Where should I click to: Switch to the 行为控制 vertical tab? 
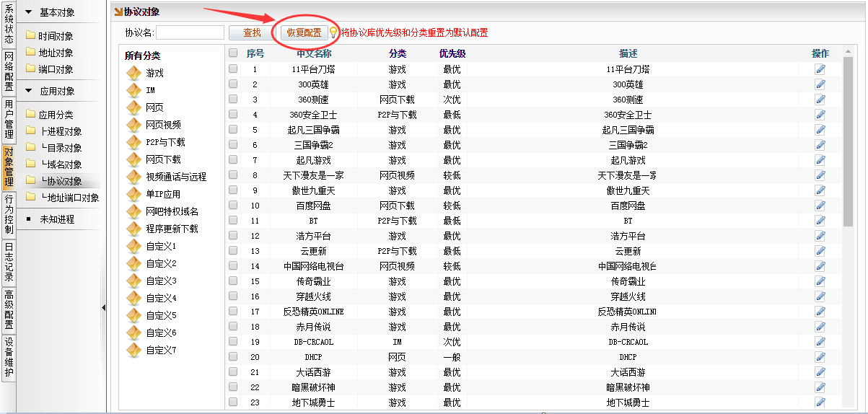pos(9,214)
